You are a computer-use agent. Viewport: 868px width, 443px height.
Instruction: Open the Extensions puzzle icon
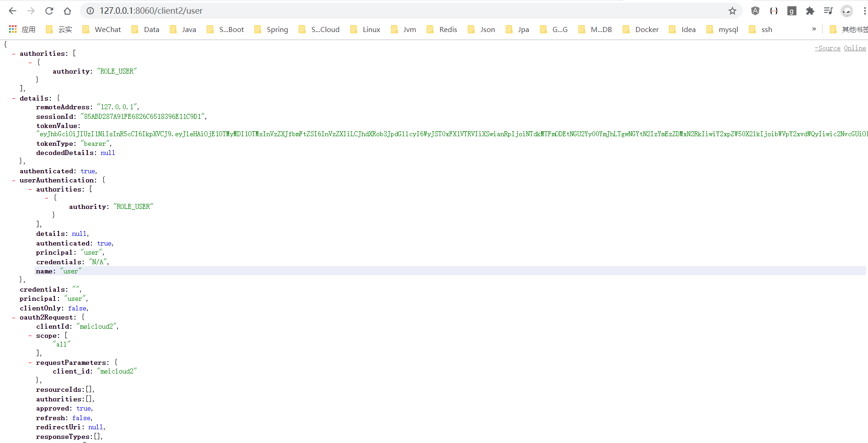pos(810,11)
